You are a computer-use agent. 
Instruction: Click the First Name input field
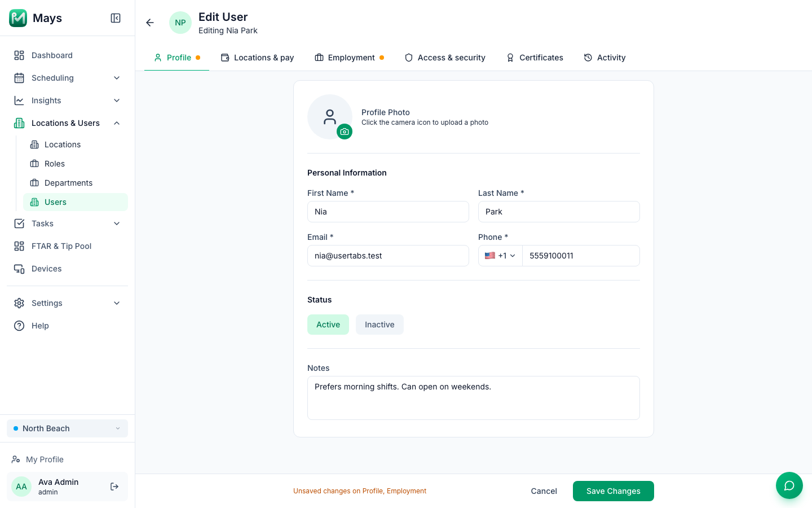point(388,212)
